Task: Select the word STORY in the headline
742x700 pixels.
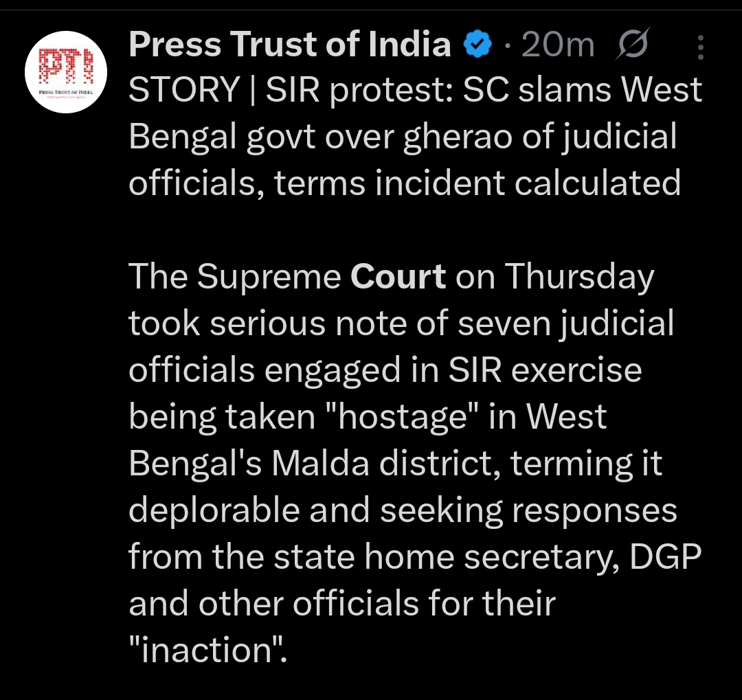Action: coord(183,91)
